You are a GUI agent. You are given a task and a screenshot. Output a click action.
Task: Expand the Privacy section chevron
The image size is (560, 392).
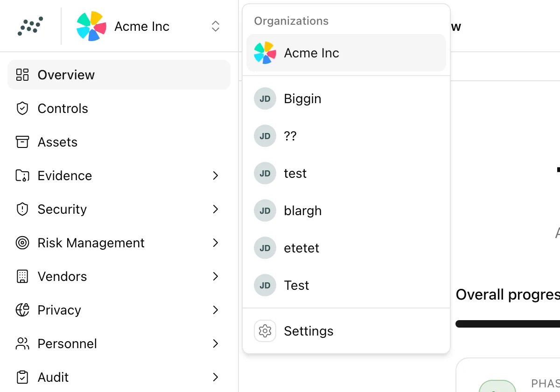click(x=216, y=310)
